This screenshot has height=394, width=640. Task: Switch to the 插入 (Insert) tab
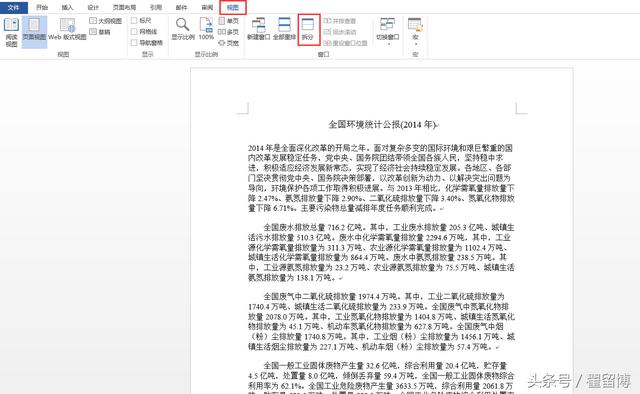[x=67, y=7]
